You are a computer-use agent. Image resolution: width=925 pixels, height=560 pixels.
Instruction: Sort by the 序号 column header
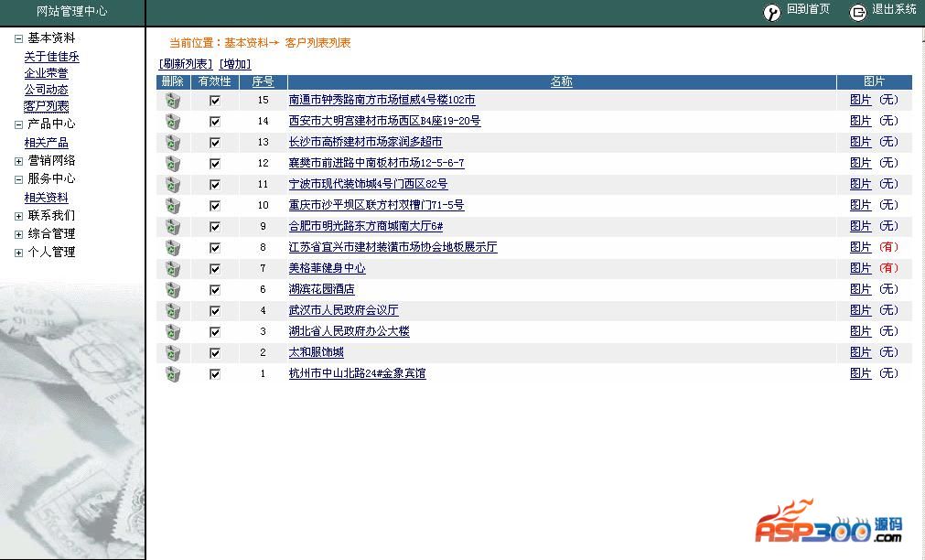[x=264, y=81]
